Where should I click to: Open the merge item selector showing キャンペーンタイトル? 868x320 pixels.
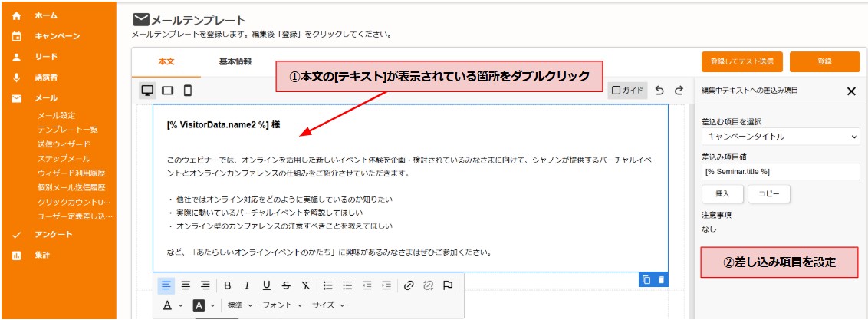[x=781, y=136]
